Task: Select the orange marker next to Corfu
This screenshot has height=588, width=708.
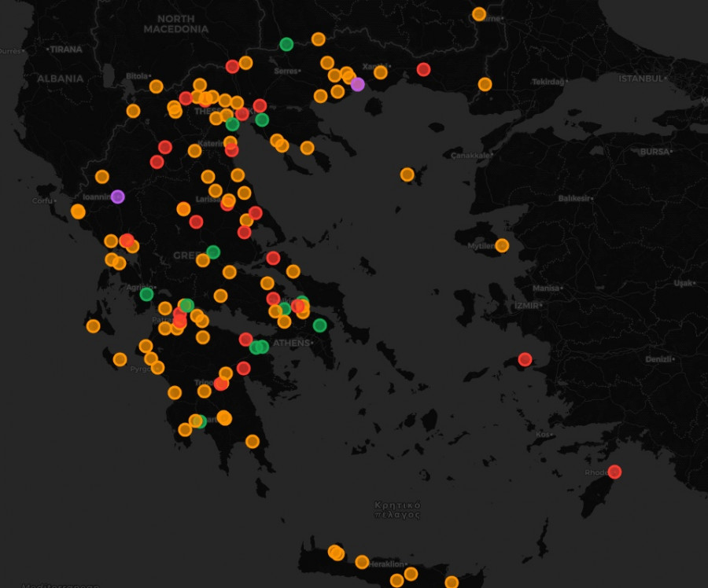Action: click(78, 211)
